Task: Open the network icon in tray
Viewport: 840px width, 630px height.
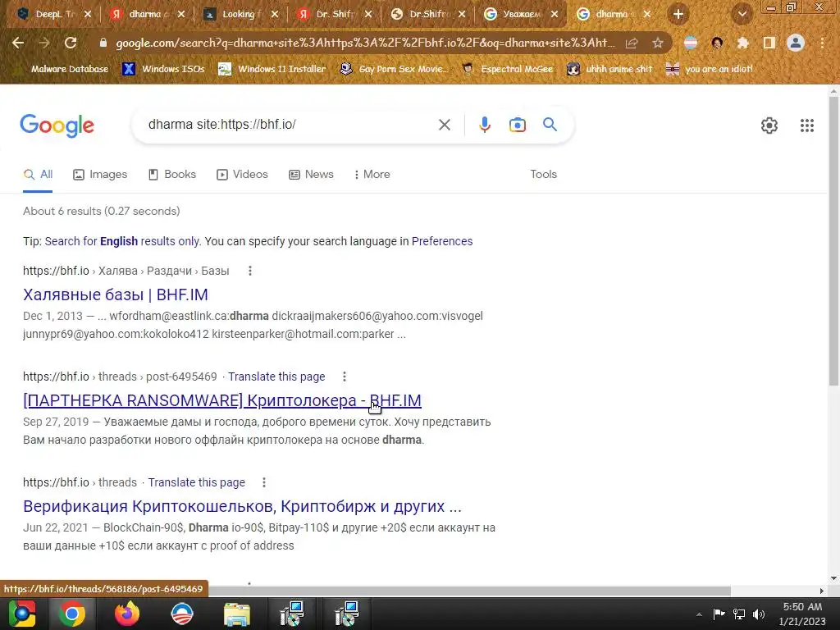Action: click(739, 614)
